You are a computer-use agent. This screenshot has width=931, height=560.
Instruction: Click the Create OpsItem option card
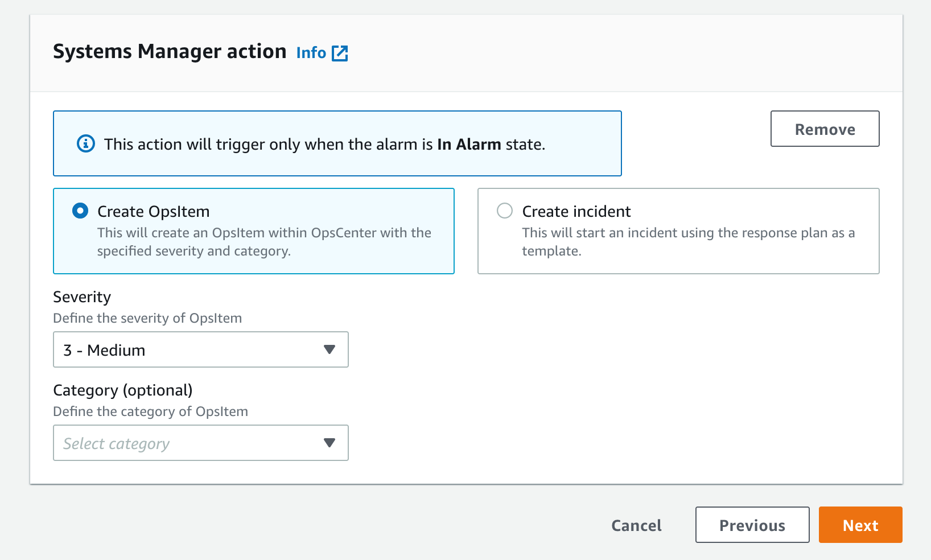pyautogui.click(x=253, y=231)
